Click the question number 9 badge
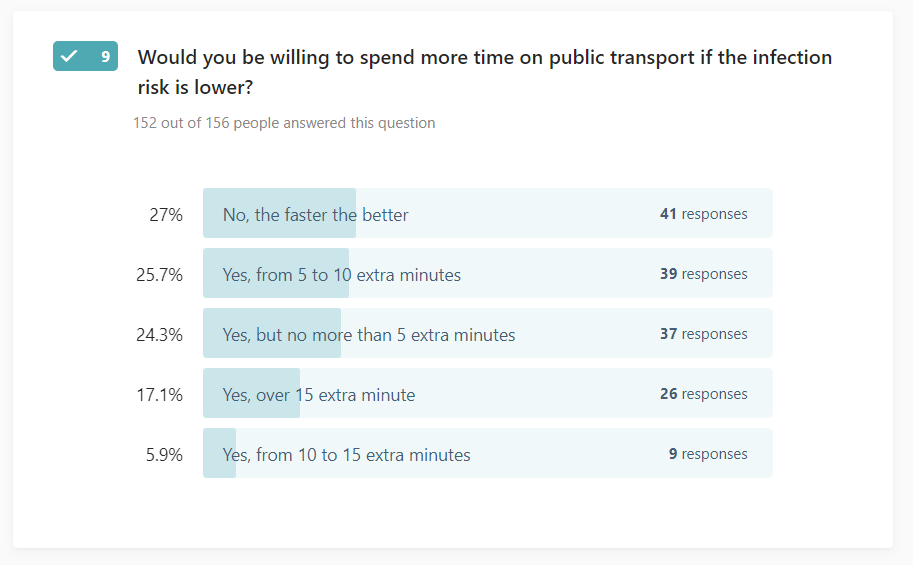913x565 pixels. pyautogui.click(x=86, y=56)
